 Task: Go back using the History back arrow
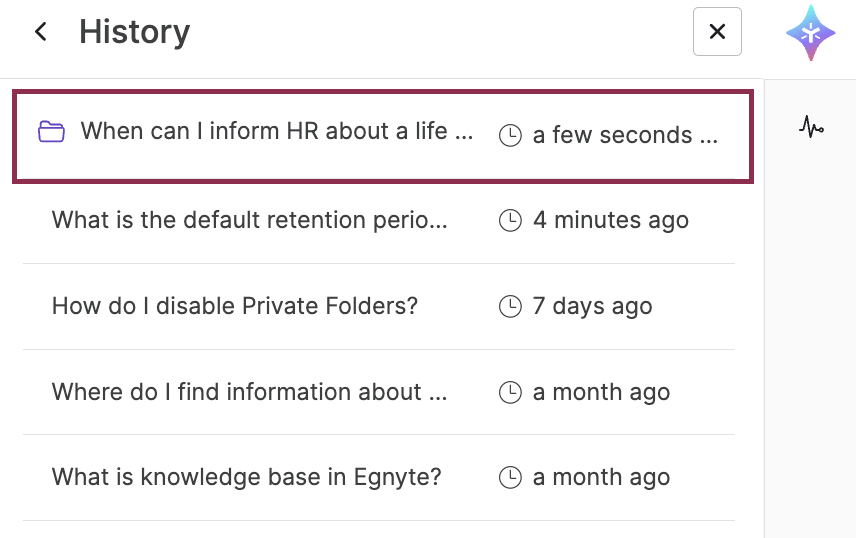[41, 32]
